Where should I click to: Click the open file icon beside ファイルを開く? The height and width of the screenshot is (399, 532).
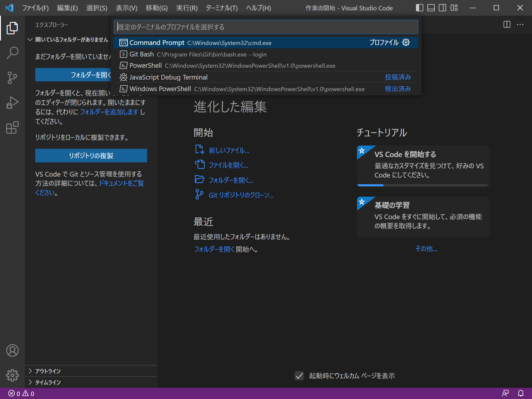[x=200, y=164]
